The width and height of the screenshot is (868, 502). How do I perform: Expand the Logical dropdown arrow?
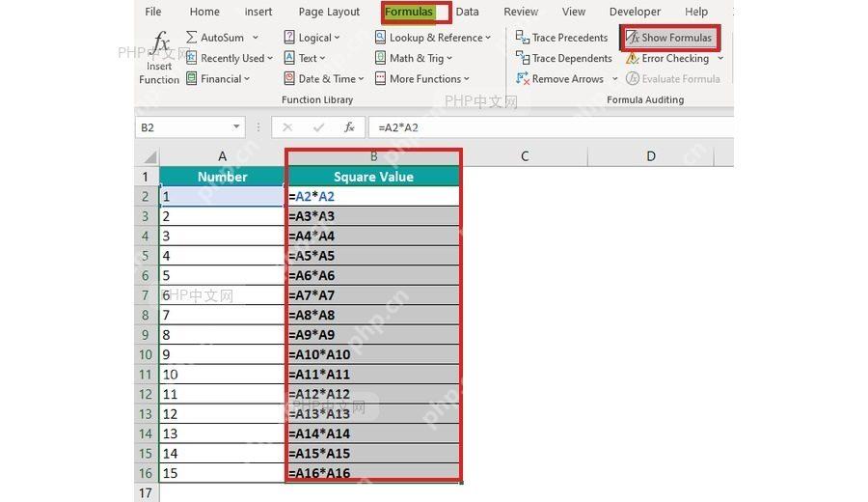coord(337,38)
